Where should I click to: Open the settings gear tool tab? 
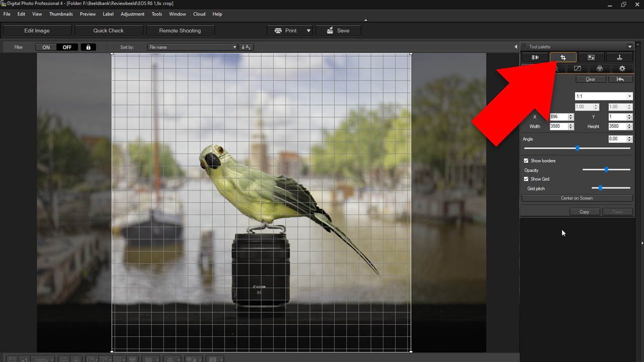click(622, 68)
